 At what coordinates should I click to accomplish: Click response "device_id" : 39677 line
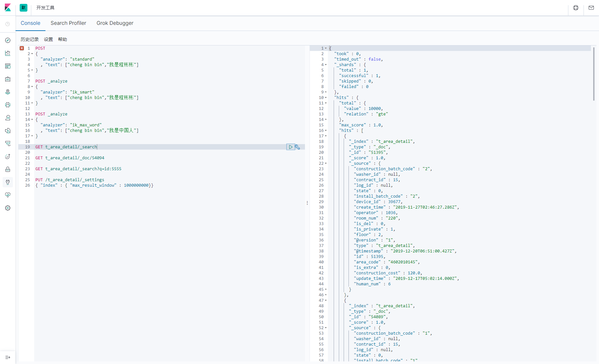pos(378,202)
